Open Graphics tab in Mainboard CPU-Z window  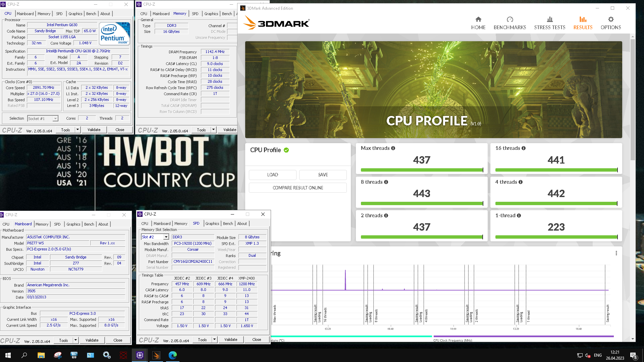pos(73,224)
